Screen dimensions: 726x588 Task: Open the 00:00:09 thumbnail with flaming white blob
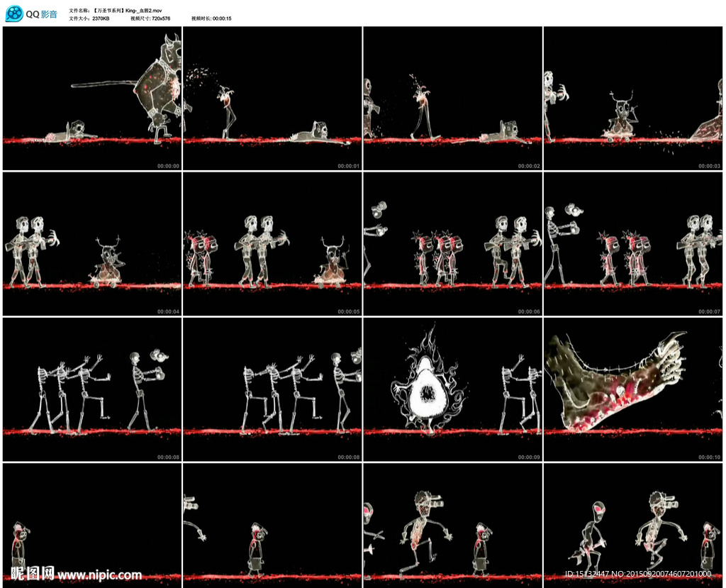453,389
